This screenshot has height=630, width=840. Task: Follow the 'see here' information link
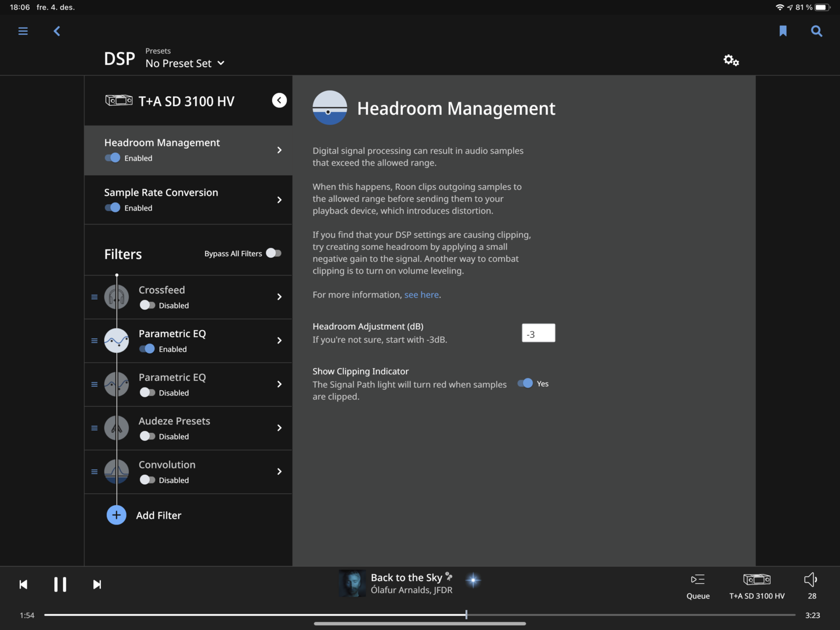coord(421,295)
